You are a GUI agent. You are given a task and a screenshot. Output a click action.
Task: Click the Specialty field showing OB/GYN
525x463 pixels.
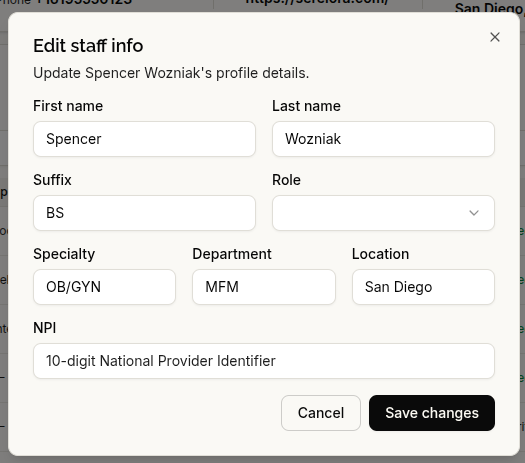(x=104, y=287)
